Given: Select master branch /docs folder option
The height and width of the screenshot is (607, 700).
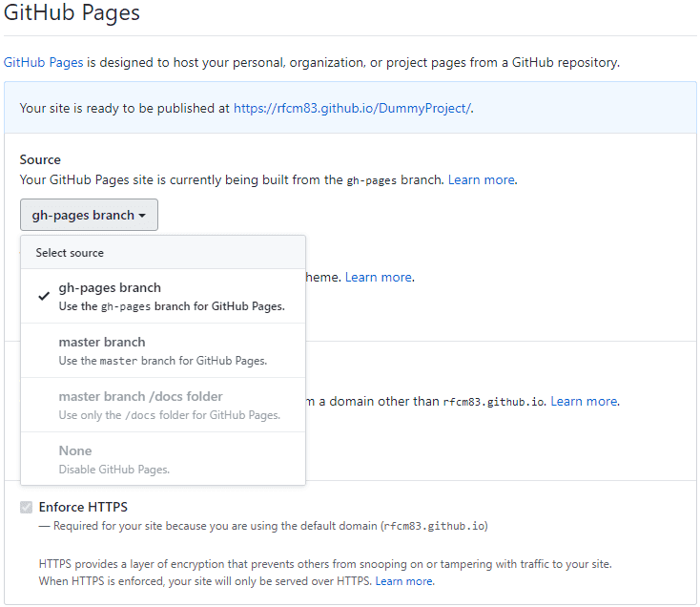Looking at the screenshot, I should coord(163,405).
